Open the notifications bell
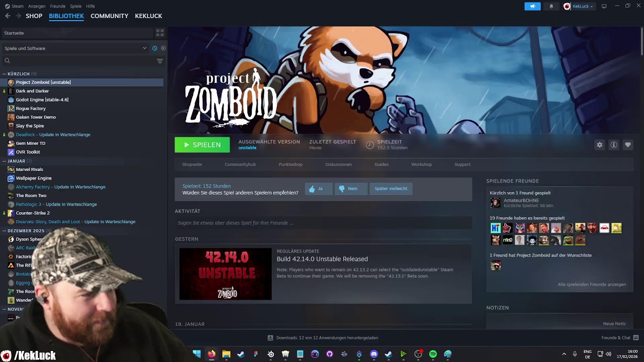The width and height of the screenshot is (644, 362). [x=551, y=6]
